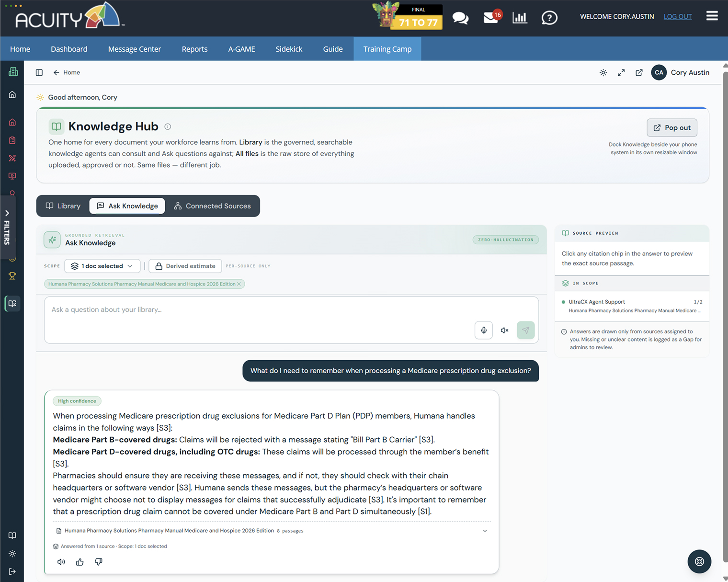Viewport: 728px width, 582px height.
Task: Click the white home icon in sidebar
Action: [12, 95]
